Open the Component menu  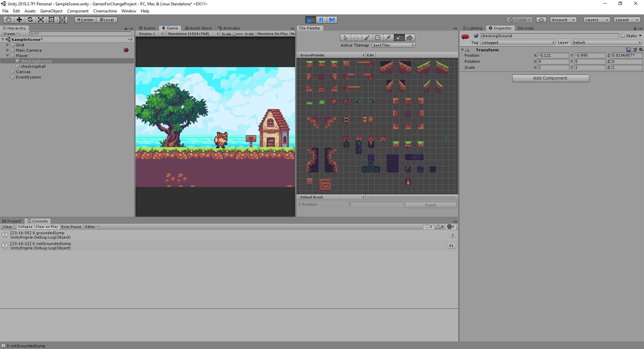click(78, 11)
